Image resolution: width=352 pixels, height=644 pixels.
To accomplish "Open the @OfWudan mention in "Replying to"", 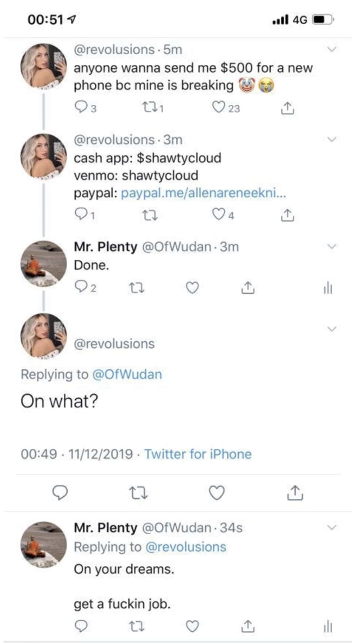I will [127, 374].
